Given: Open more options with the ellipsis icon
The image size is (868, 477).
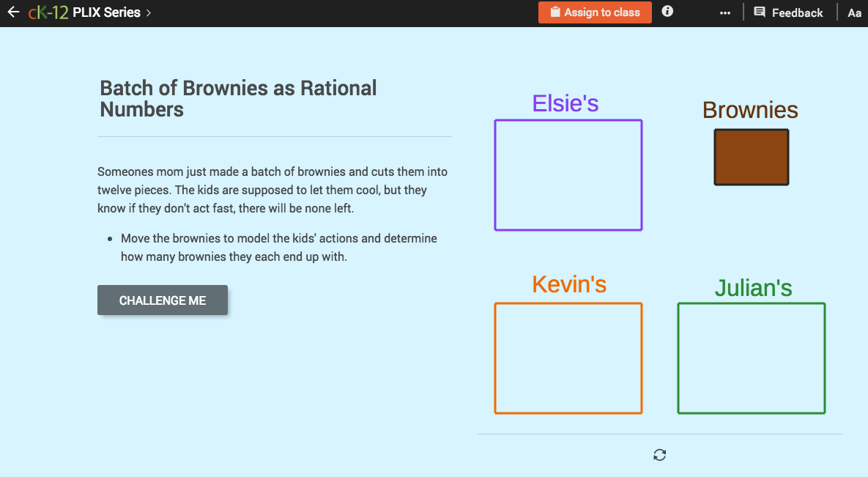Looking at the screenshot, I should 724,12.
